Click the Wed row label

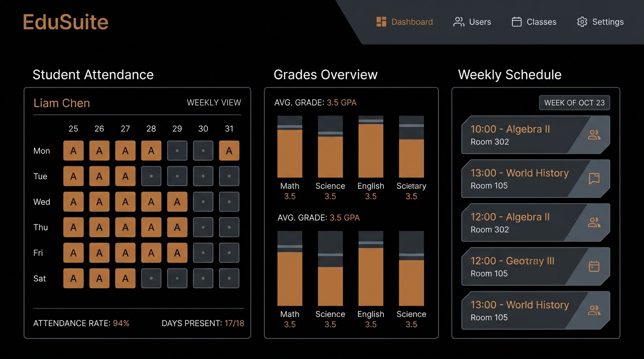42,202
